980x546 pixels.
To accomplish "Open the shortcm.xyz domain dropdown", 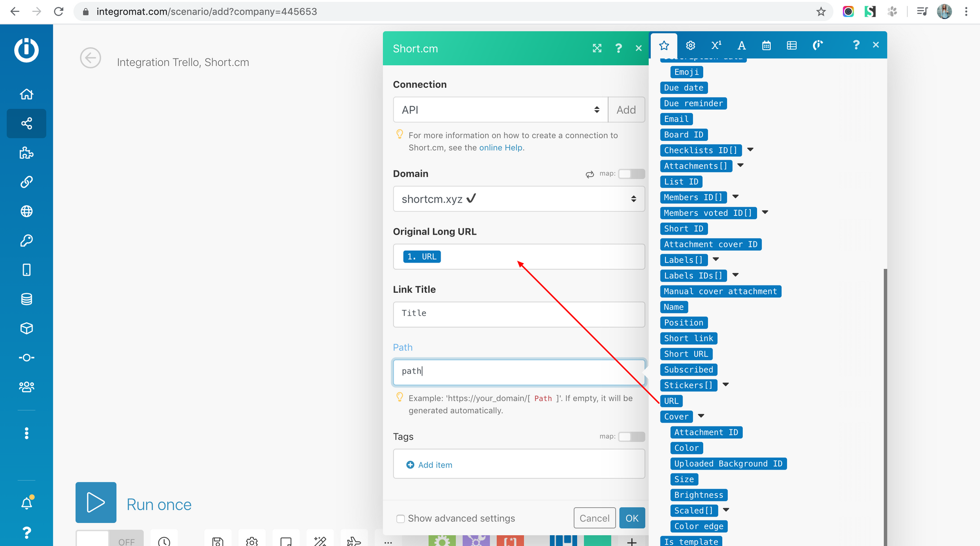I will pos(518,199).
